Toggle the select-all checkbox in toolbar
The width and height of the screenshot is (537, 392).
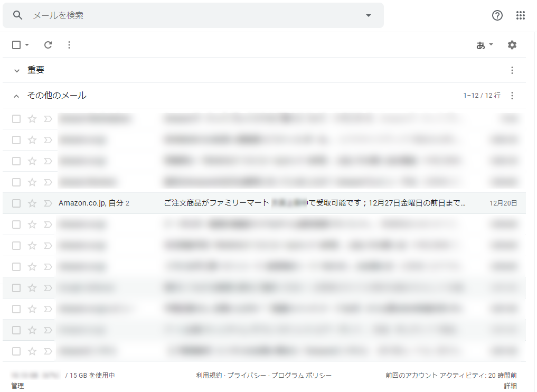[16, 45]
